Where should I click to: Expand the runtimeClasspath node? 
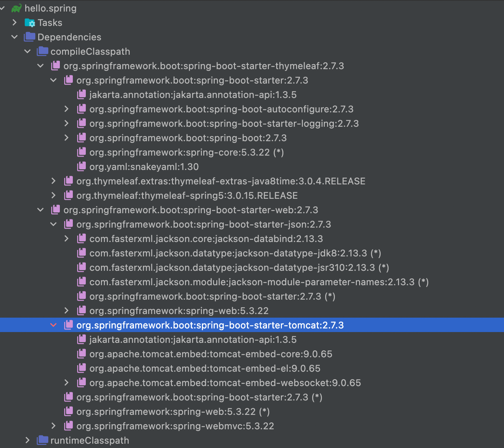coord(27,440)
